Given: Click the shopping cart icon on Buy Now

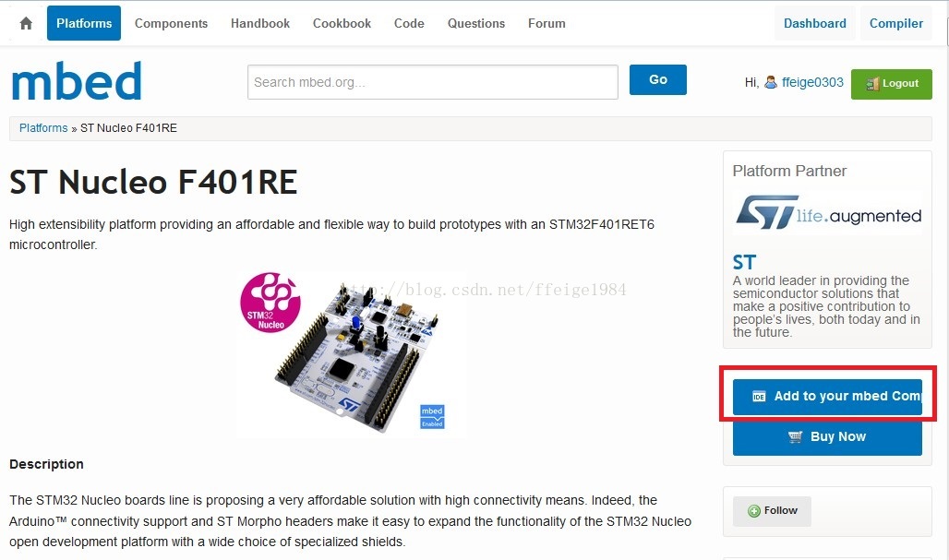Looking at the screenshot, I should click(x=795, y=436).
